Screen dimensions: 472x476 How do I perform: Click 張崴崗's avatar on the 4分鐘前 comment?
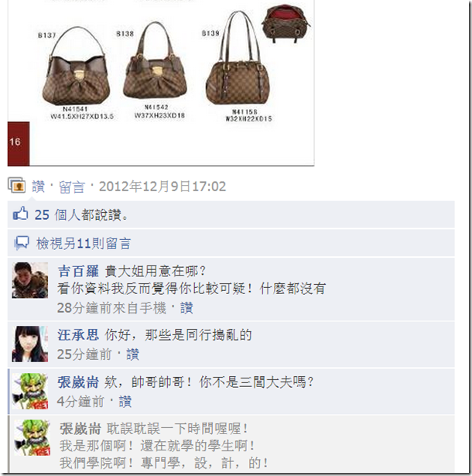[29, 391]
